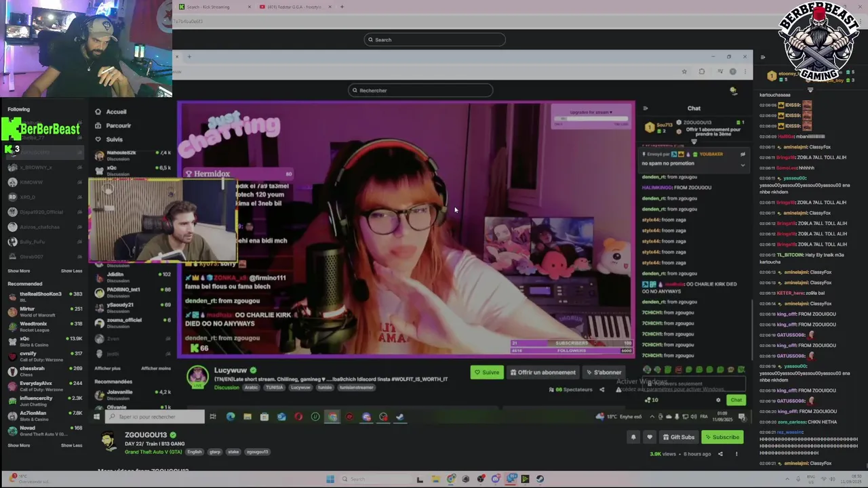
Task: Open influencercity channel in Recommended list
Action: 45,401
